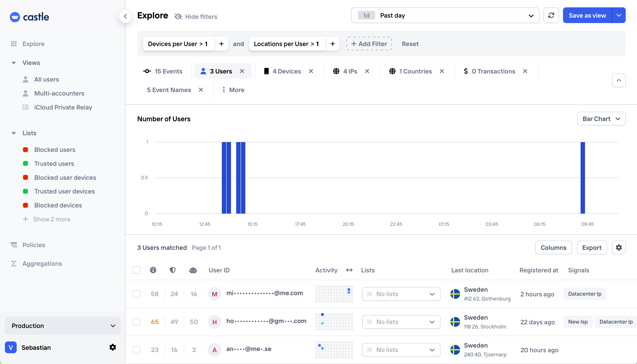Open account settings gear beside Sebastian

pos(113,347)
